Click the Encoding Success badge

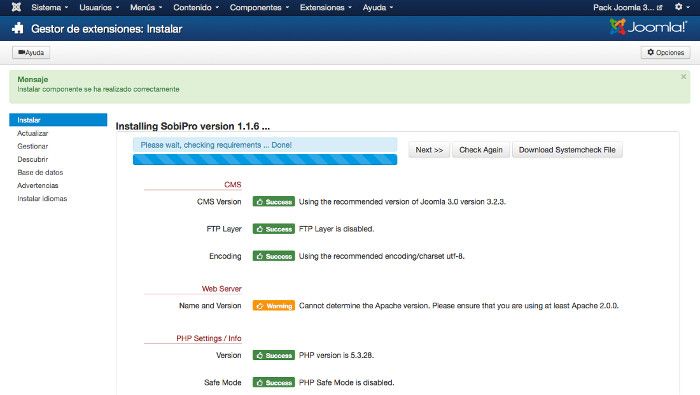coord(274,256)
